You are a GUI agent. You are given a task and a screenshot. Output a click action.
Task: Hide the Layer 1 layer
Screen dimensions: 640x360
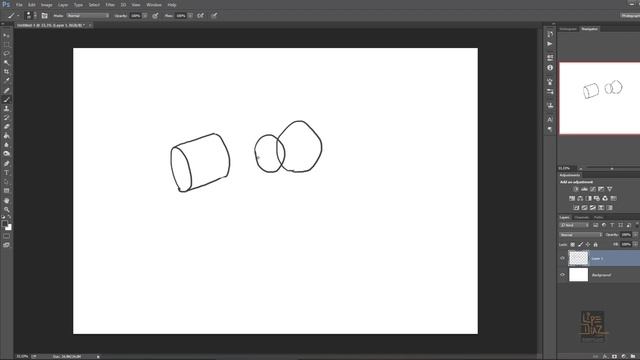(562, 258)
